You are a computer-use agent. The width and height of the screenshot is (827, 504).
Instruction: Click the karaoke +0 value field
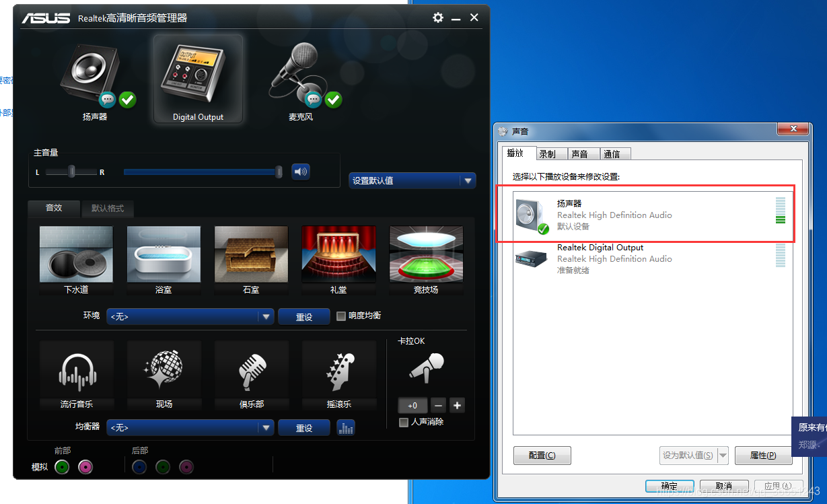[413, 405]
